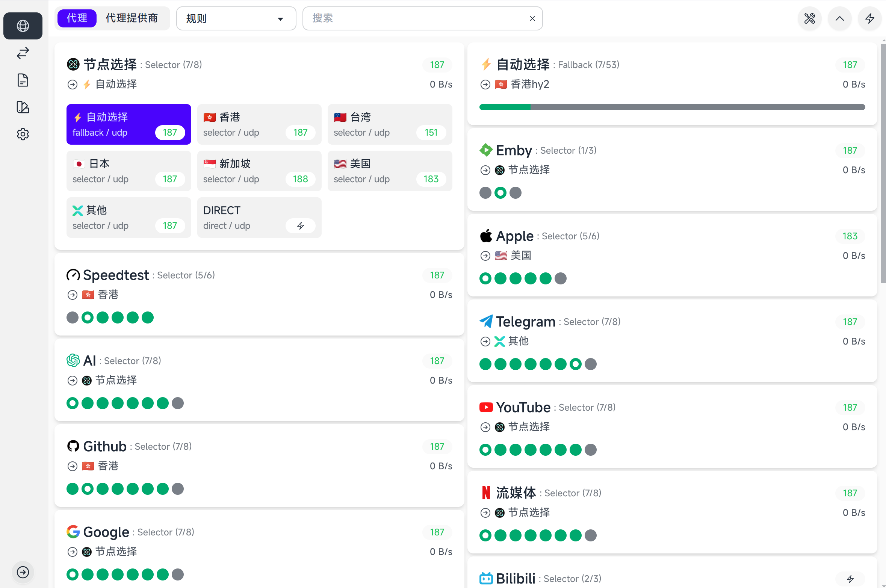Switch to the 代理 tab

(77, 18)
